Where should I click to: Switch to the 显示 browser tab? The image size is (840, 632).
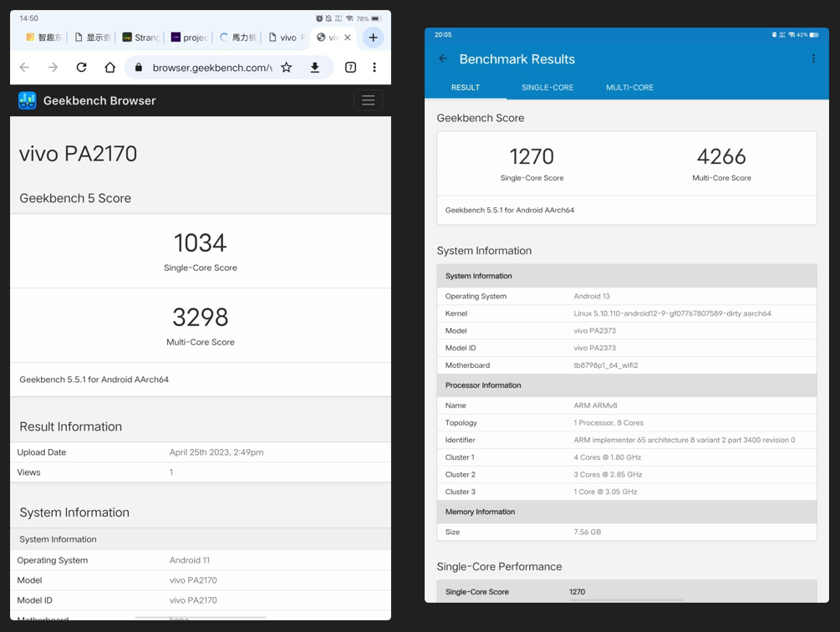coord(93,38)
